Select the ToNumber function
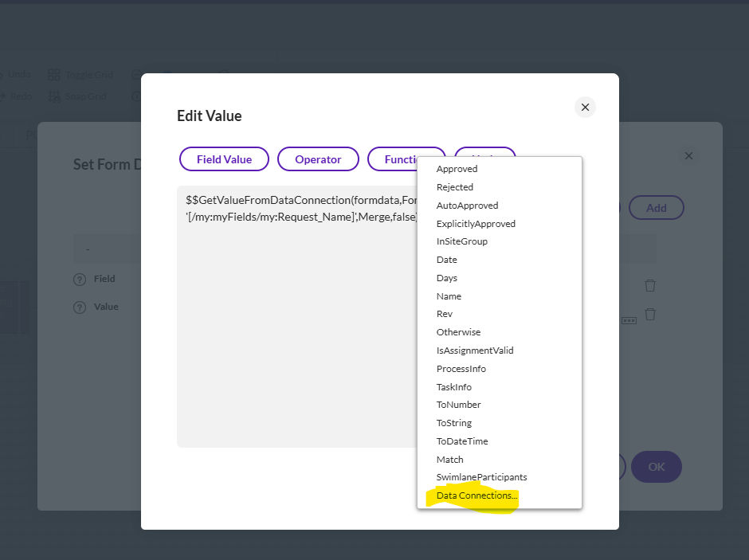 pos(458,405)
